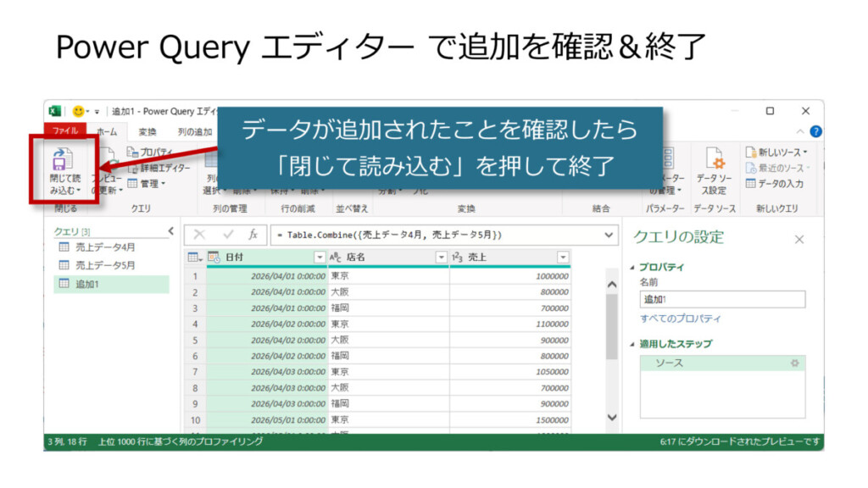Click the help question mark icon
This screenshot has height=488, width=868.
click(x=815, y=131)
